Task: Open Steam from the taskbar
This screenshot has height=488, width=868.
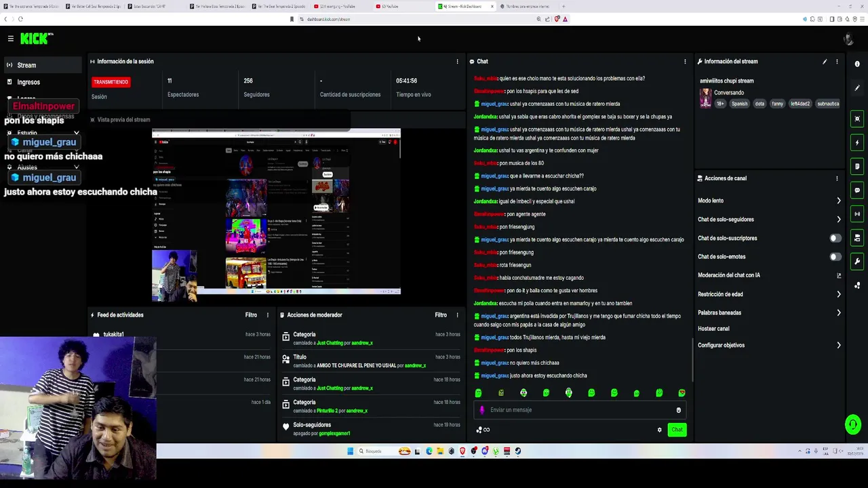Action: click(x=518, y=451)
